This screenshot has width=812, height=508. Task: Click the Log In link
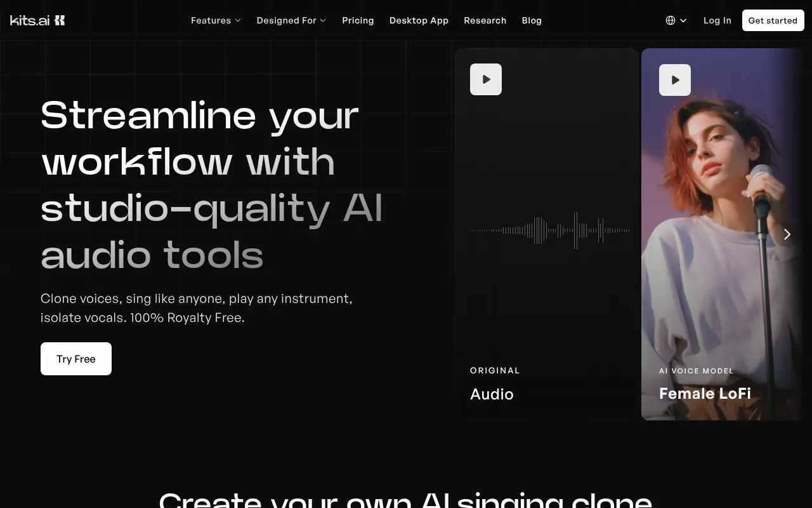coord(717,20)
